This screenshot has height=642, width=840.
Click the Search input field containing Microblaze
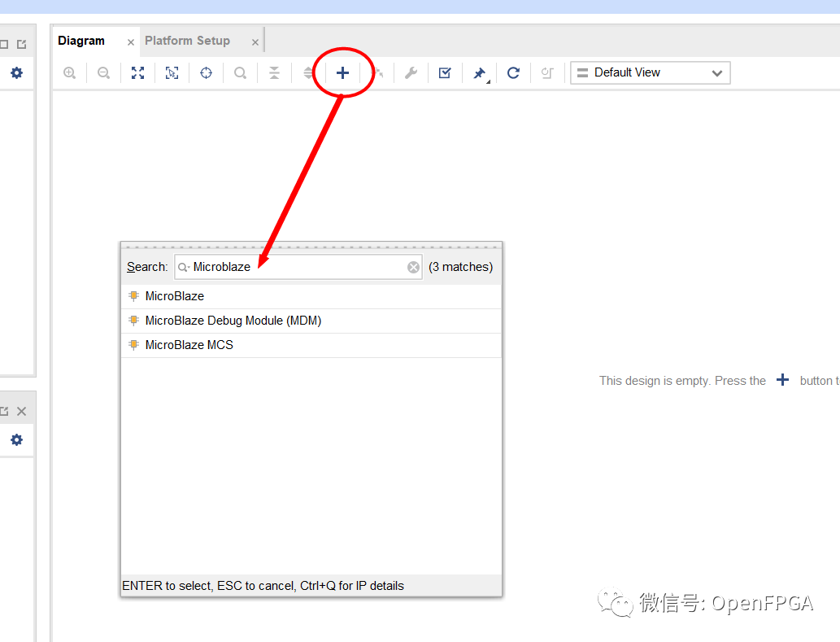click(298, 267)
